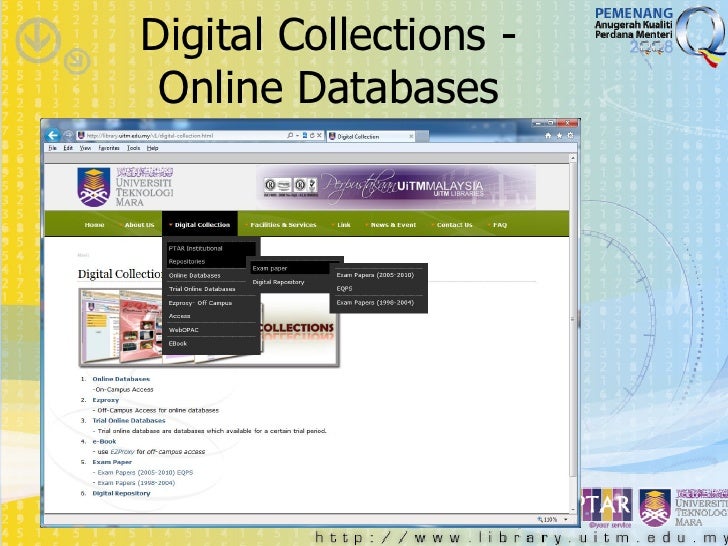This screenshot has width=728, height=546.
Task: Select Ezproxy- Off Campus Access entry
Action: pos(211,309)
